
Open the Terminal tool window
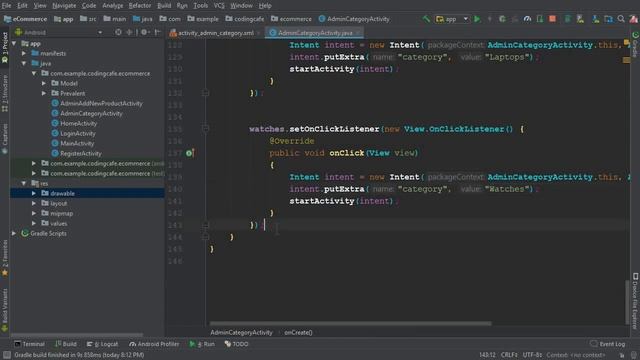tap(29, 344)
